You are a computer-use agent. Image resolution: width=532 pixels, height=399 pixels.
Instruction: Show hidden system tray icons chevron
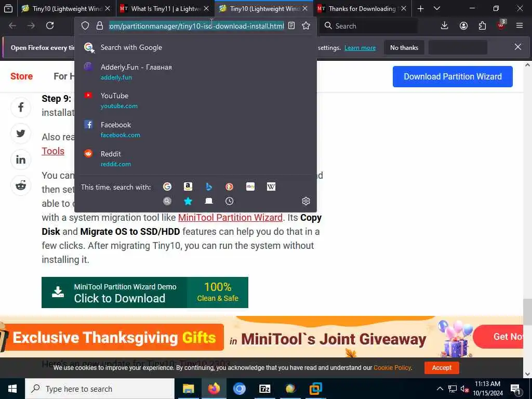pyautogui.click(x=440, y=389)
